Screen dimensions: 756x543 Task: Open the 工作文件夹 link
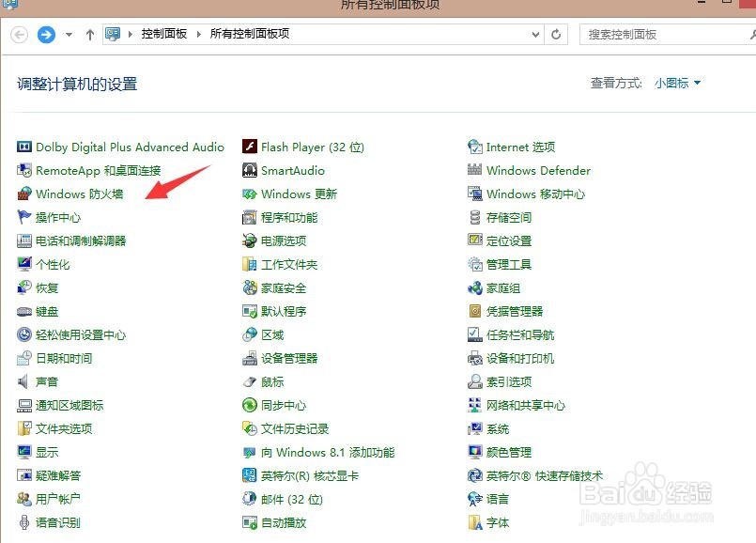pyautogui.click(x=289, y=265)
